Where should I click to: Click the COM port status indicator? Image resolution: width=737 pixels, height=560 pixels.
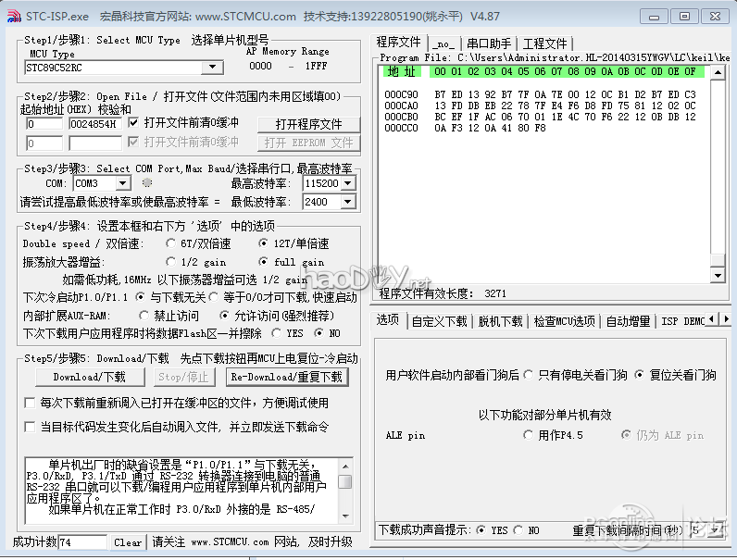(146, 183)
